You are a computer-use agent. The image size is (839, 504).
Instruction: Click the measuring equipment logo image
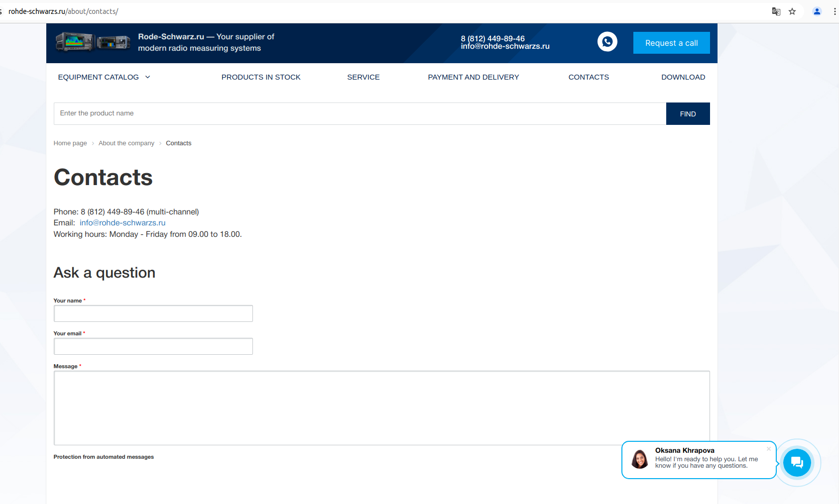[x=93, y=42]
